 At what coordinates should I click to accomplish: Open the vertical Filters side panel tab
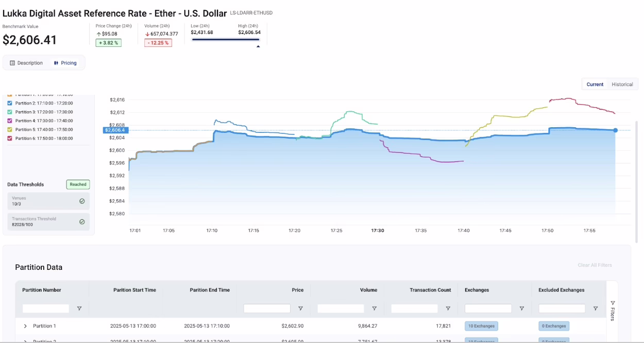tap(613, 310)
